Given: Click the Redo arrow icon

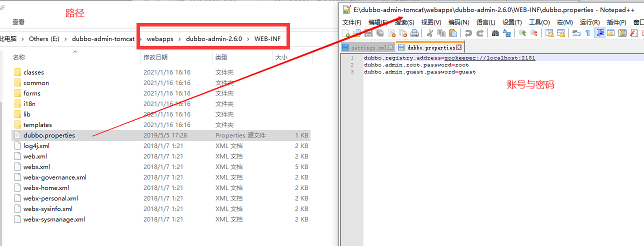Looking at the screenshot, I should (x=480, y=33).
